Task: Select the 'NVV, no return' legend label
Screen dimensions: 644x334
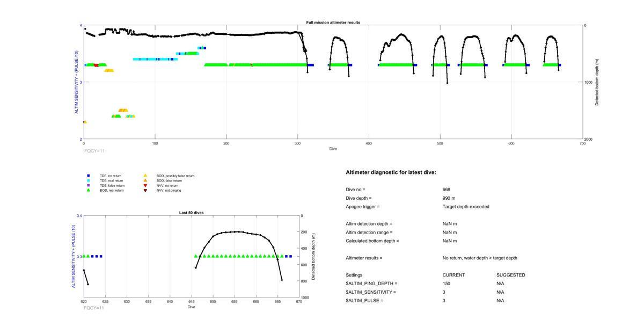Action: click(167, 185)
